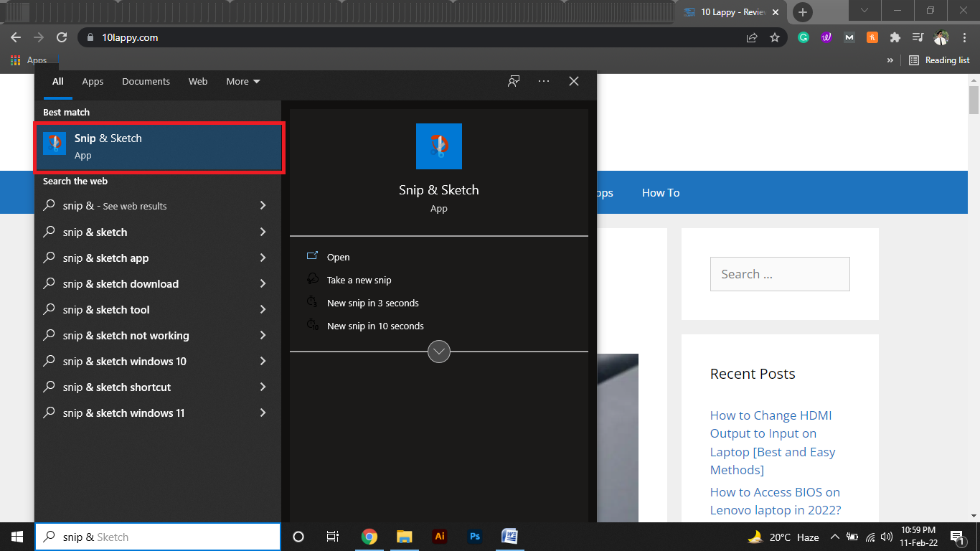Open Grammarly extension icon

click(804, 37)
